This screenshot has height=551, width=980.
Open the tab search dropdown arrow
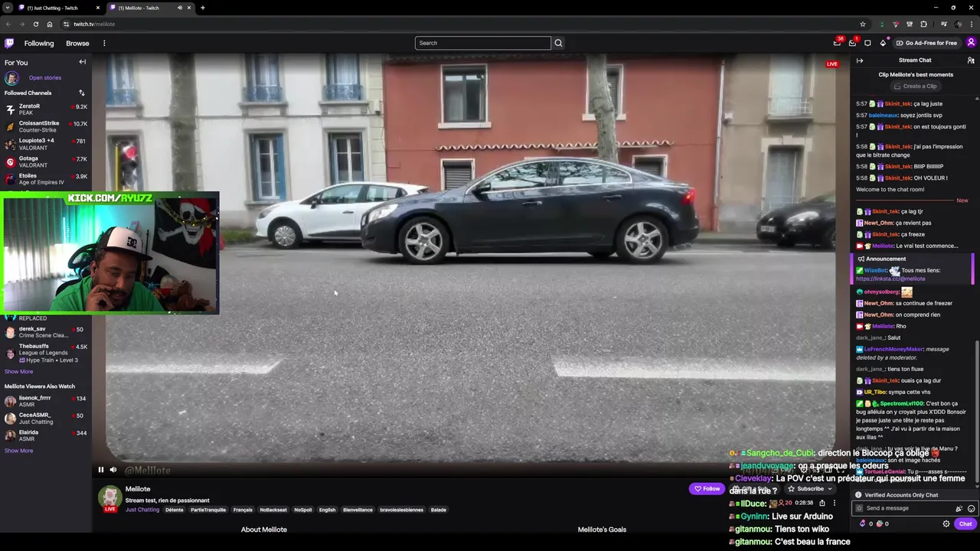pyautogui.click(x=7, y=8)
